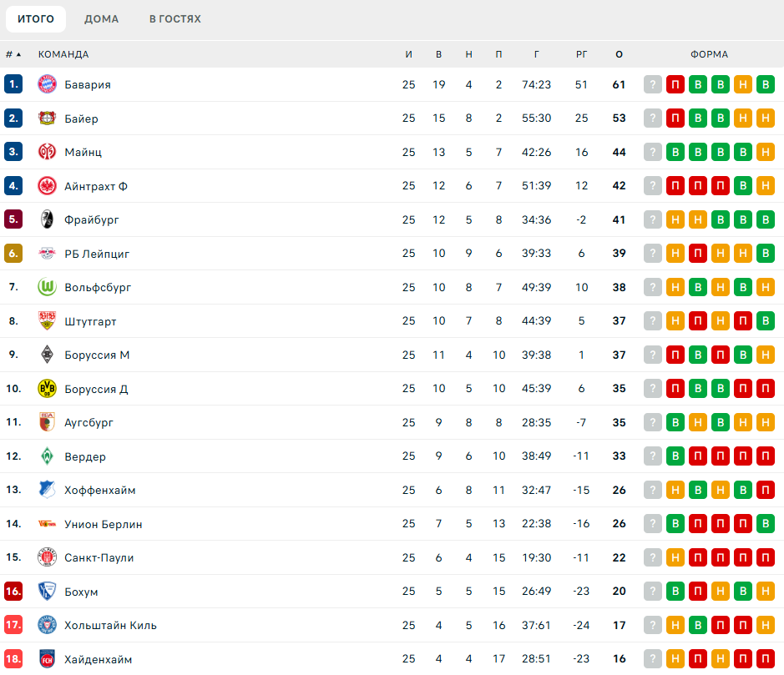Sort standings by goal difference РГ
The width and height of the screenshot is (784, 675).
click(x=582, y=54)
